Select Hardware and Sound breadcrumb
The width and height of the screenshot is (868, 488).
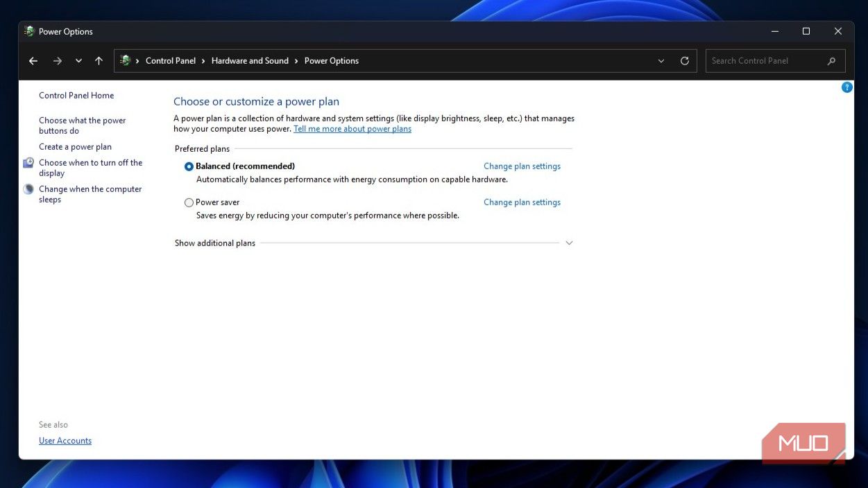tap(250, 61)
